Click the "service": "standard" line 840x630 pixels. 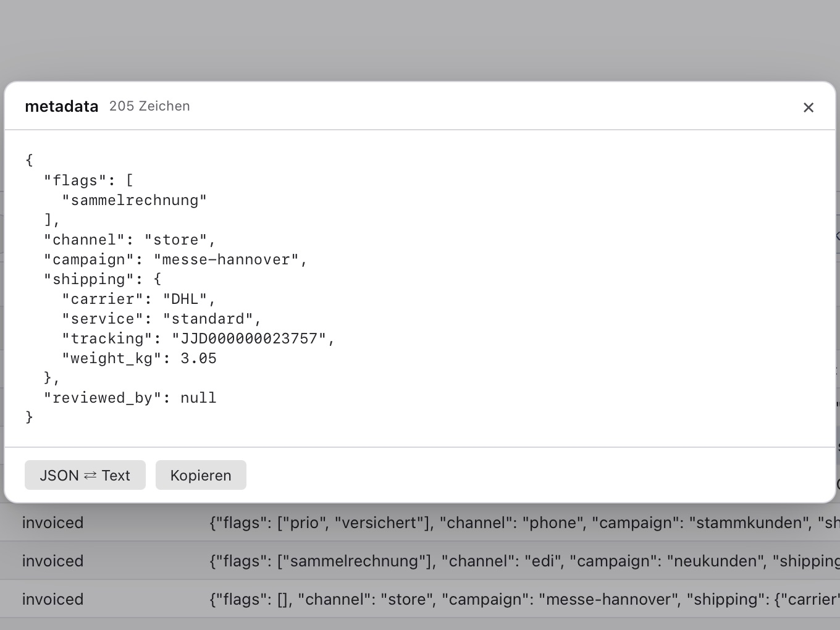click(162, 319)
